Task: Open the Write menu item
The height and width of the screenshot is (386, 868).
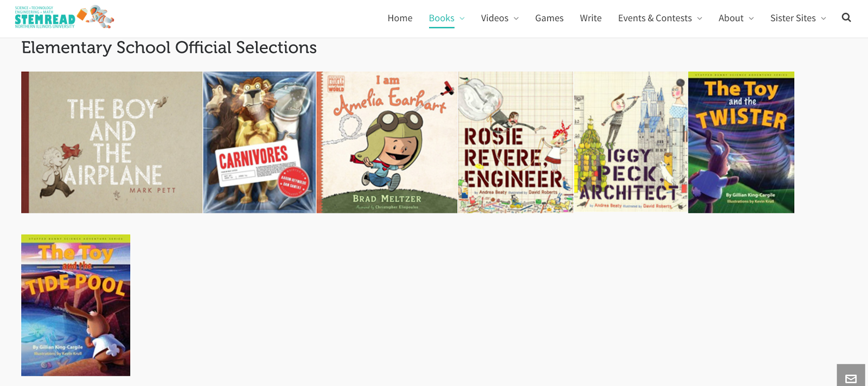Action: click(591, 18)
